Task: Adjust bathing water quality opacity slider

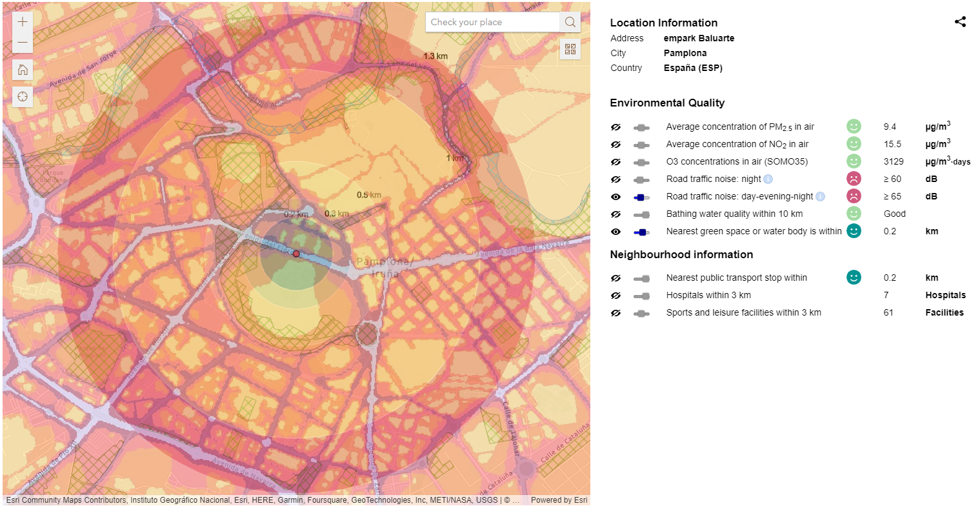Action: coord(641,214)
